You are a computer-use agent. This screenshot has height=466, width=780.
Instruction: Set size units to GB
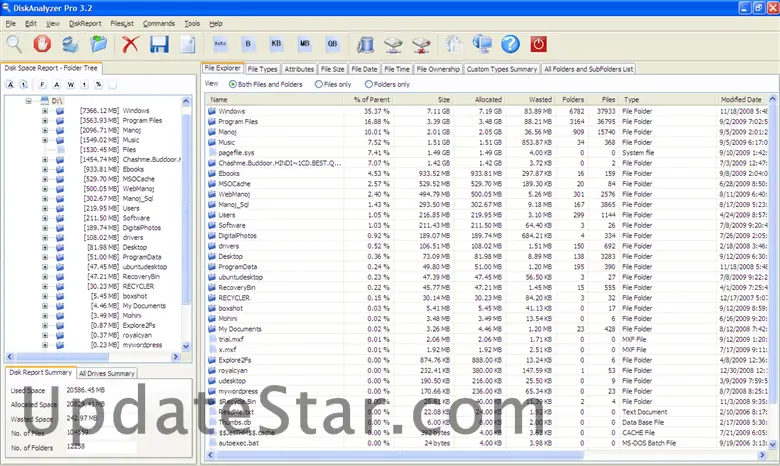pos(332,44)
